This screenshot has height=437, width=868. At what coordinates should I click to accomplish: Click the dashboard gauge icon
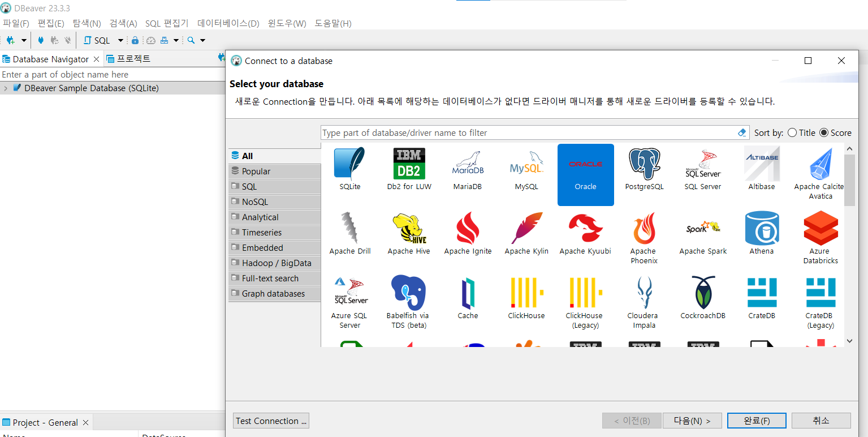click(x=150, y=40)
